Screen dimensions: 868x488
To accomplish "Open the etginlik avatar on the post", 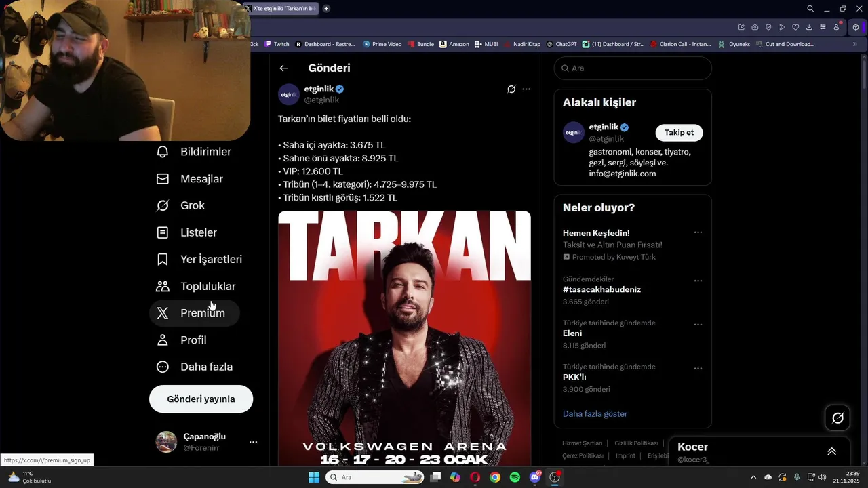I will (x=289, y=94).
